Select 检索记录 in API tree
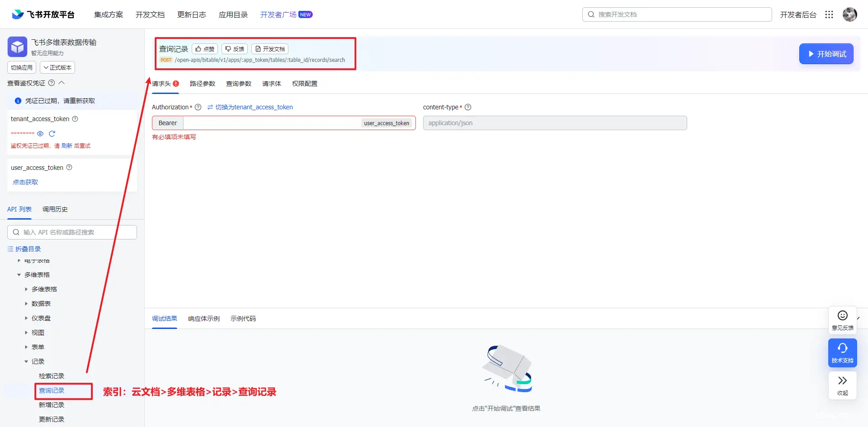The image size is (868, 427). 52,376
